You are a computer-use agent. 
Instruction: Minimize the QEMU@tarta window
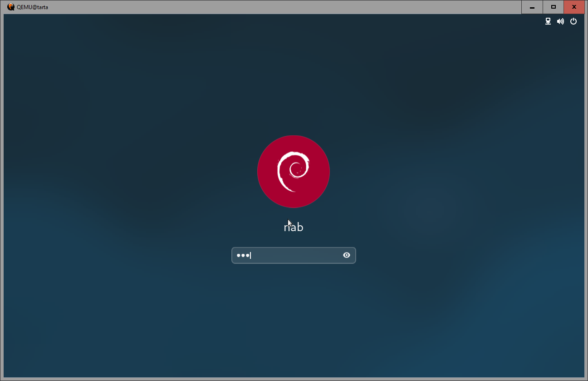pyautogui.click(x=532, y=7)
